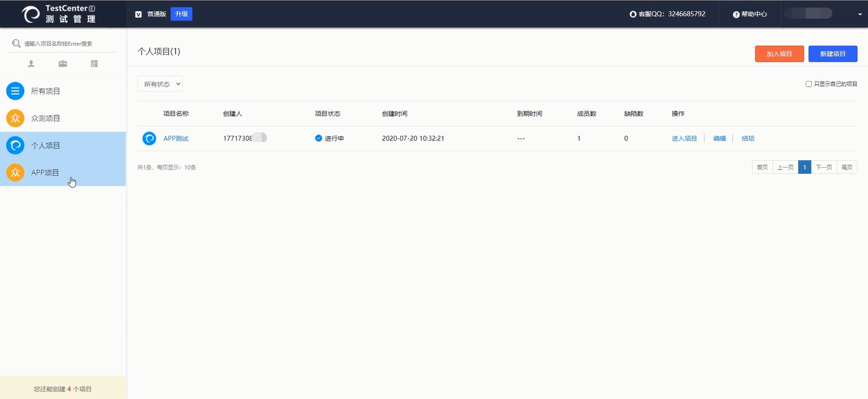
Task: Select page 1 in pagination
Action: [804, 167]
